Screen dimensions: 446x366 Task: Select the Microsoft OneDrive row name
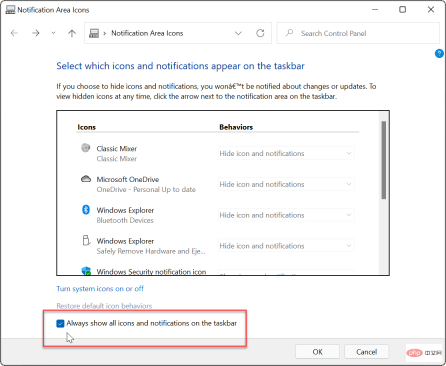[x=128, y=179]
